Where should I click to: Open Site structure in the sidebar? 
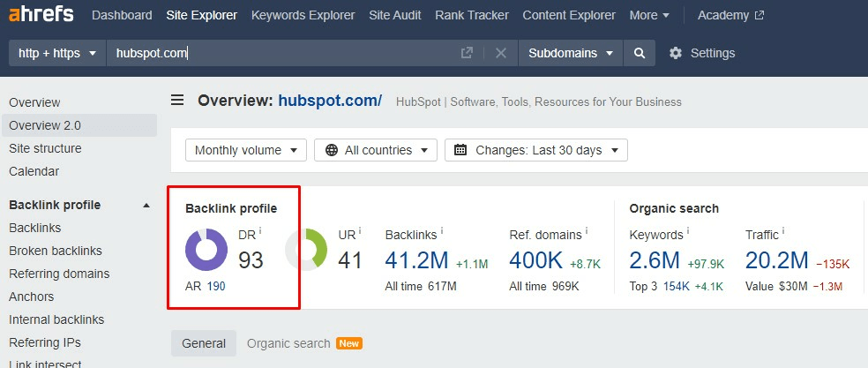[x=45, y=148]
